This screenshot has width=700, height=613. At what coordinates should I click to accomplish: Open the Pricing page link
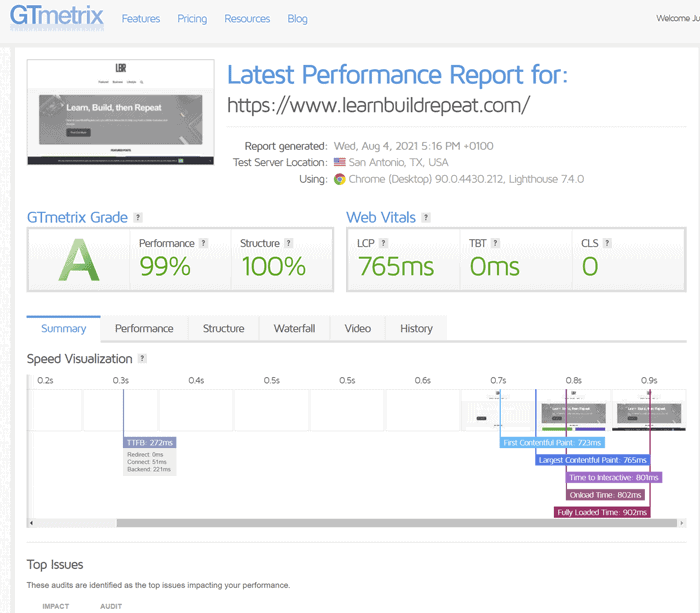(192, 19)
